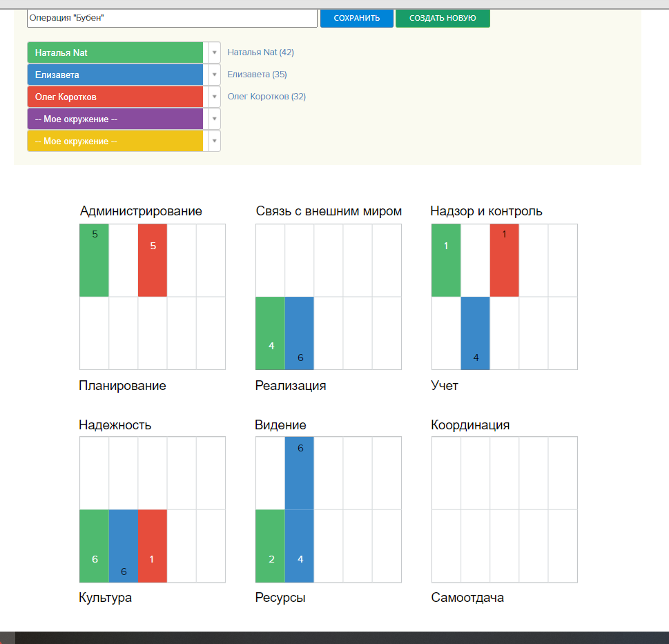Select red bar 1 in Культура chart
The image size is (669, 644).
[153, 546]
